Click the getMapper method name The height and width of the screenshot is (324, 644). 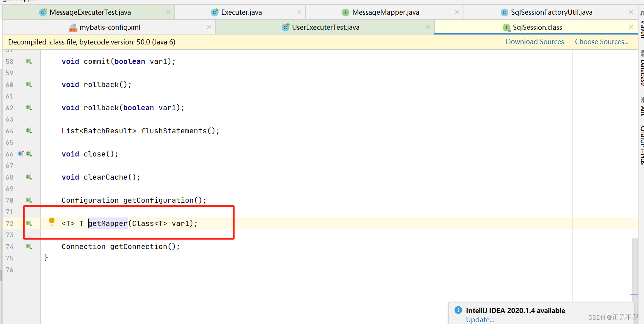click(108, 223)
